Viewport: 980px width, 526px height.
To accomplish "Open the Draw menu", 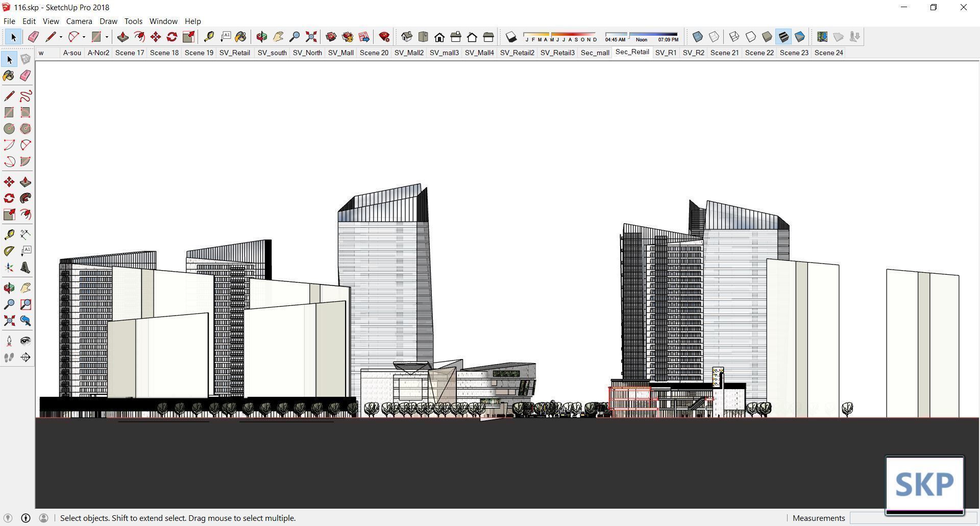I will 108,21.
